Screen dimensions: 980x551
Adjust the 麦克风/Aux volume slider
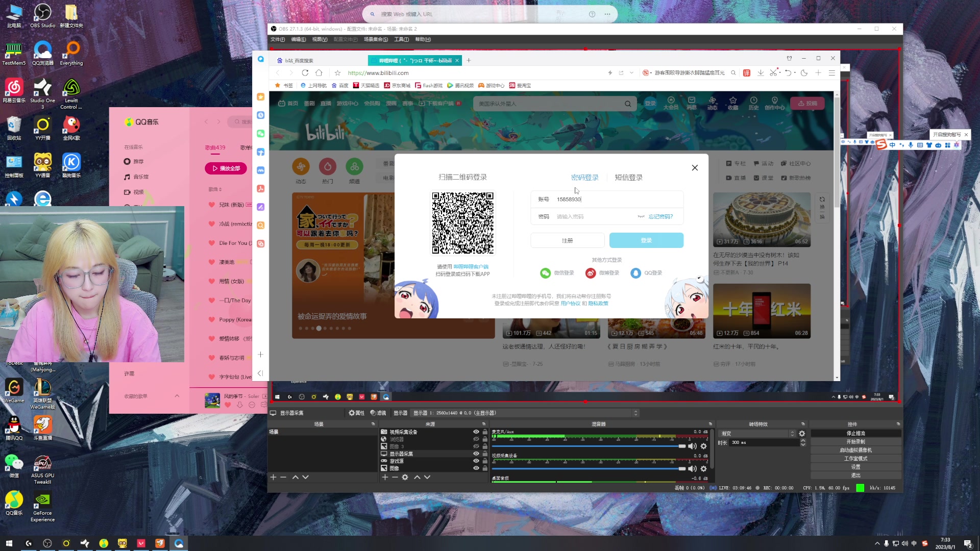coord(681,446)
